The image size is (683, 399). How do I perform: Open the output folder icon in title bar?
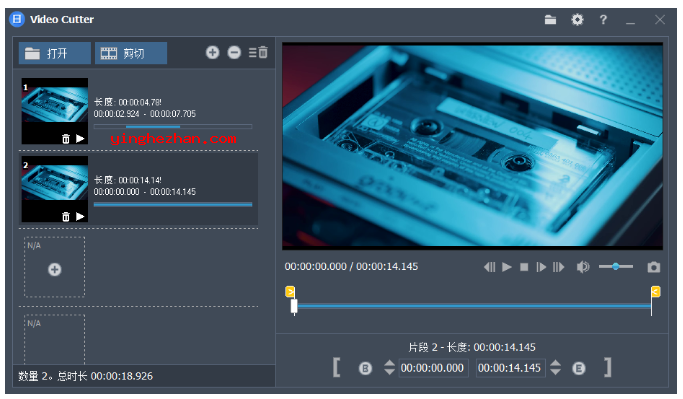pos(550,20)
